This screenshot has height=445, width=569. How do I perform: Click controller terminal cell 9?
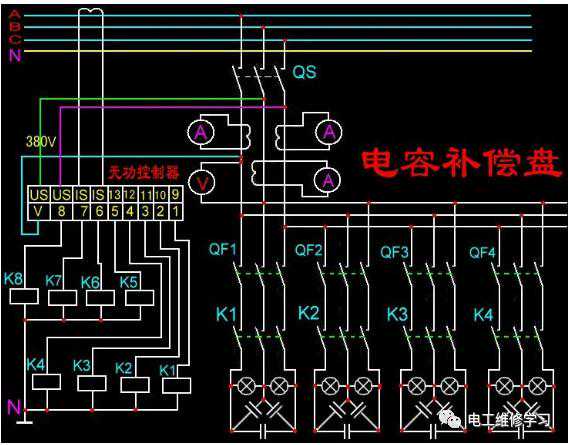[175, 195]
